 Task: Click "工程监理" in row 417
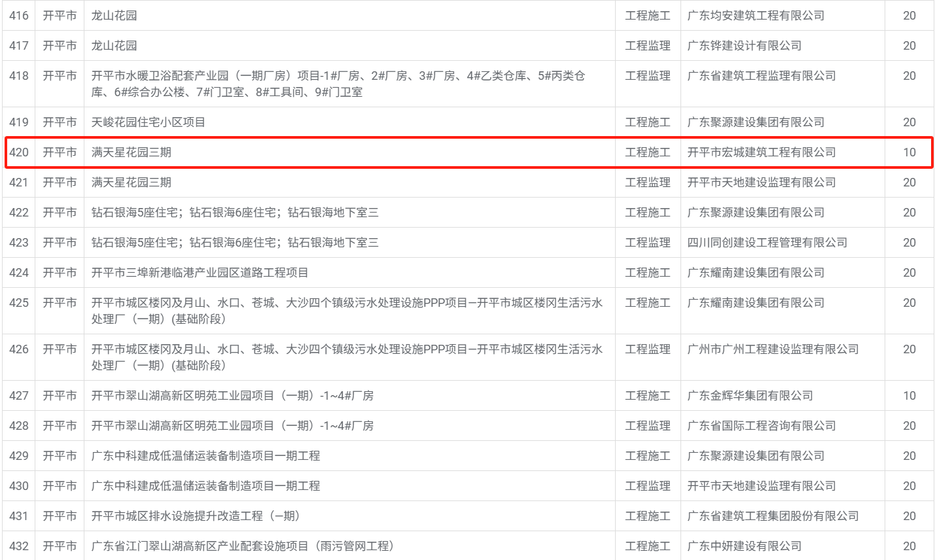click(648, 46)
